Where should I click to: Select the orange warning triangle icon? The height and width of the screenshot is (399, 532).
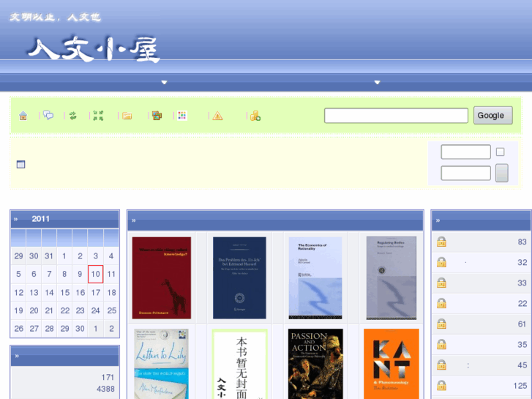coord(217,116)
